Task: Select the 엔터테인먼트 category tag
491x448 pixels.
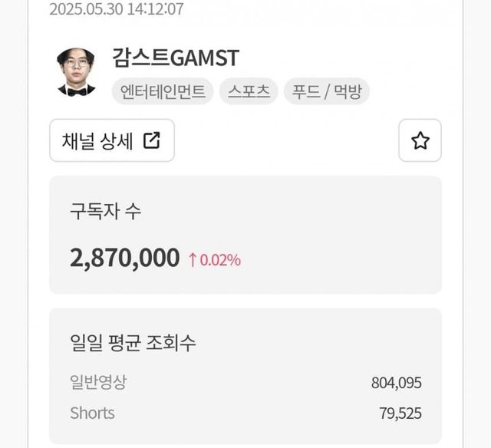Action: [163, 92]
